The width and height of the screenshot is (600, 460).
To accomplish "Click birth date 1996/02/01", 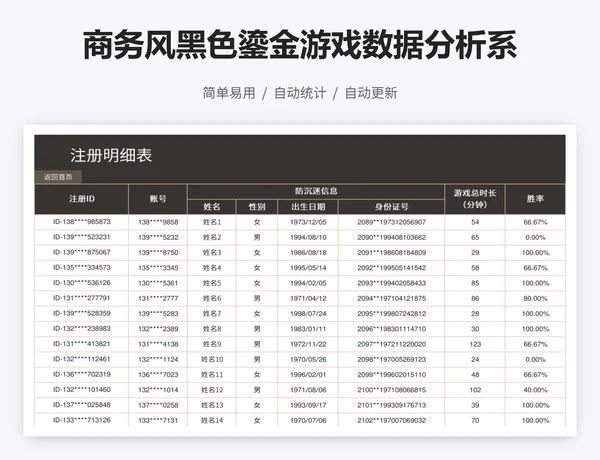I will (308, 375).
